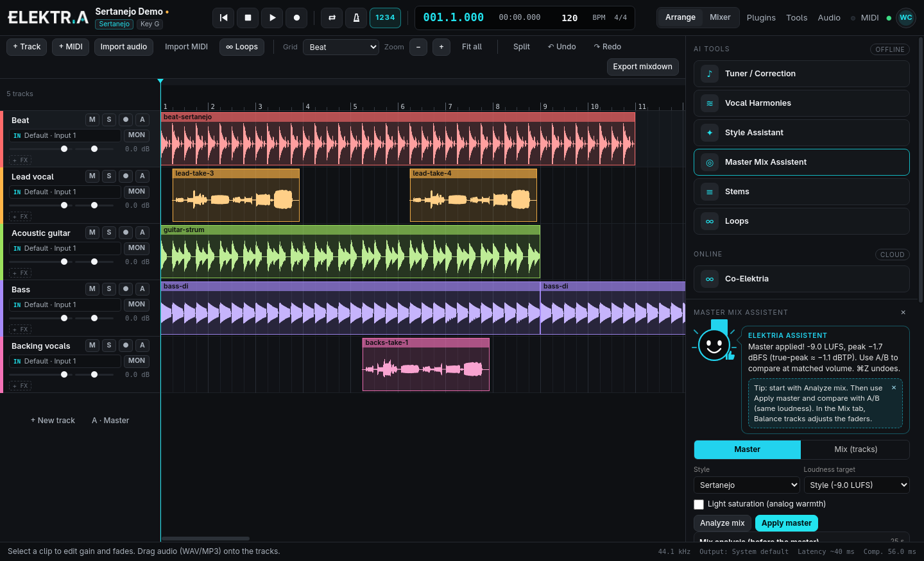Toggle the loop playback icon
Screen dimensions: 924x561
coord(332,18)
